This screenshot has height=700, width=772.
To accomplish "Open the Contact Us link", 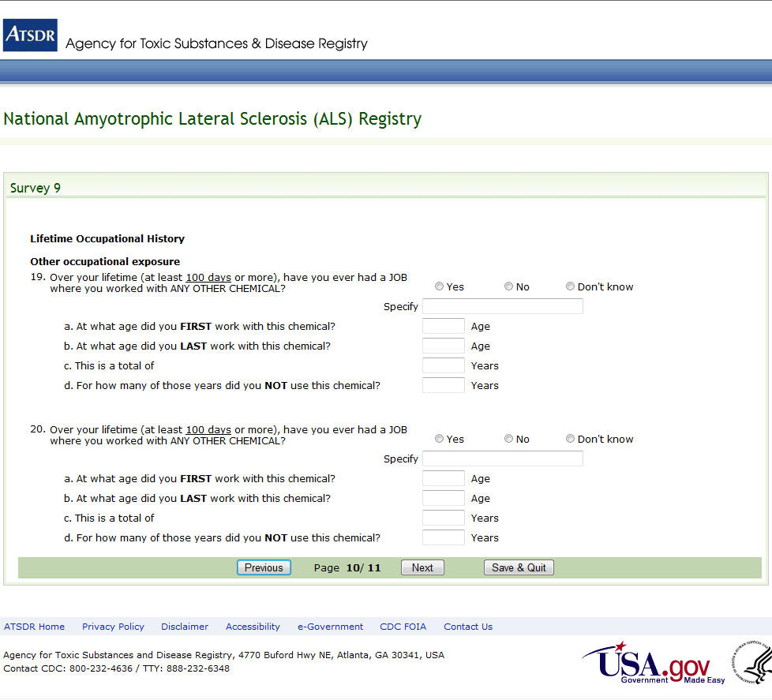I will [x=467, y=627].
